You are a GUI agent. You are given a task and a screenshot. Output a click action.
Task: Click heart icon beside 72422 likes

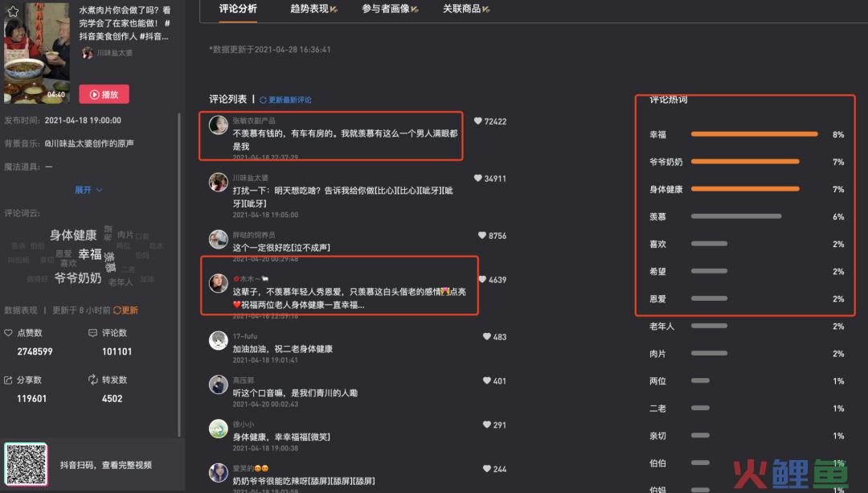477,121
